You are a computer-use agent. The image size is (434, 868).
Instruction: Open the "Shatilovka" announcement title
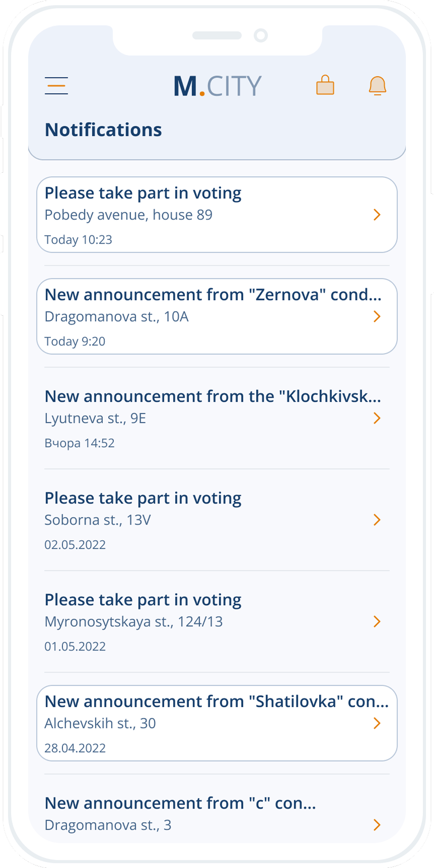[x=216, y=702]
